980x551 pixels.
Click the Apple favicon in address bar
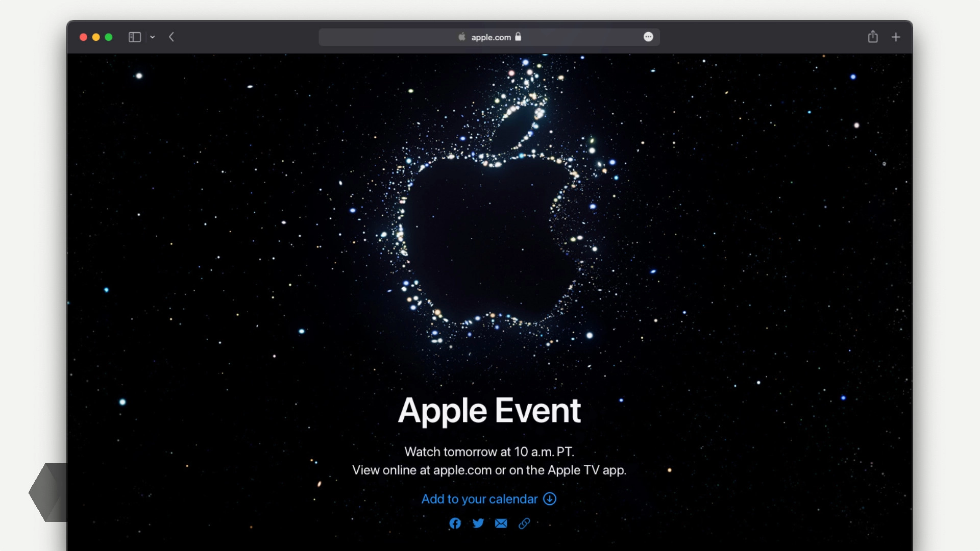[462, 37]
